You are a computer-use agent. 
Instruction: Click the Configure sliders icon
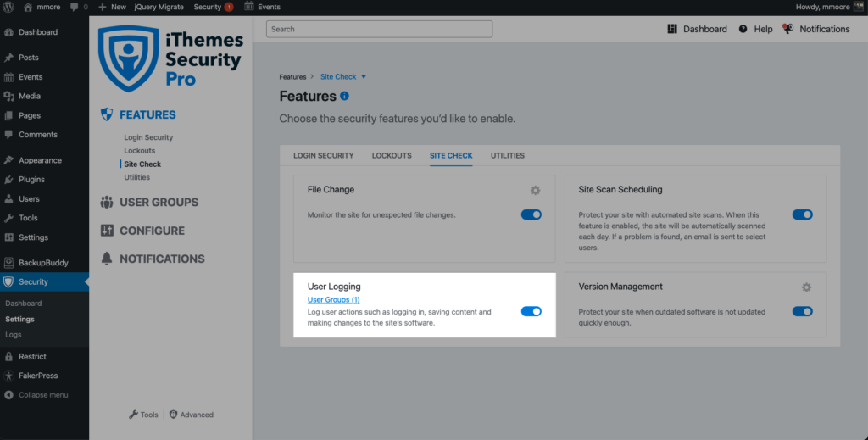tap(107, 231)
